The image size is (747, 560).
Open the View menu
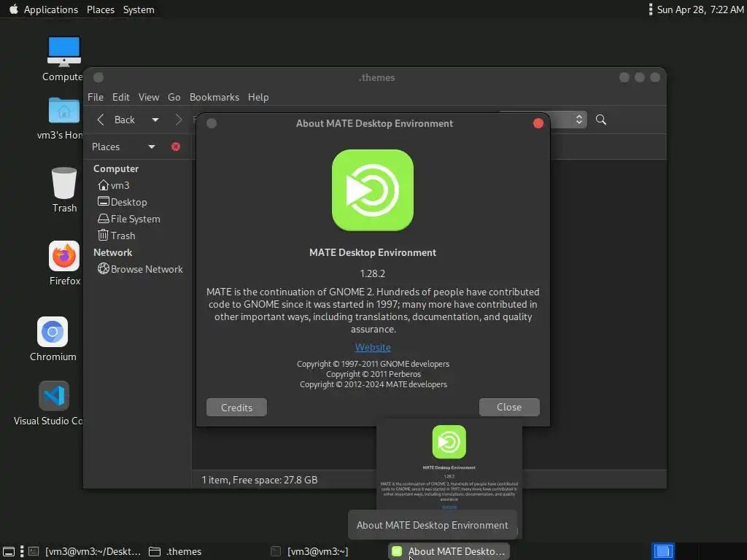[149, 97]
